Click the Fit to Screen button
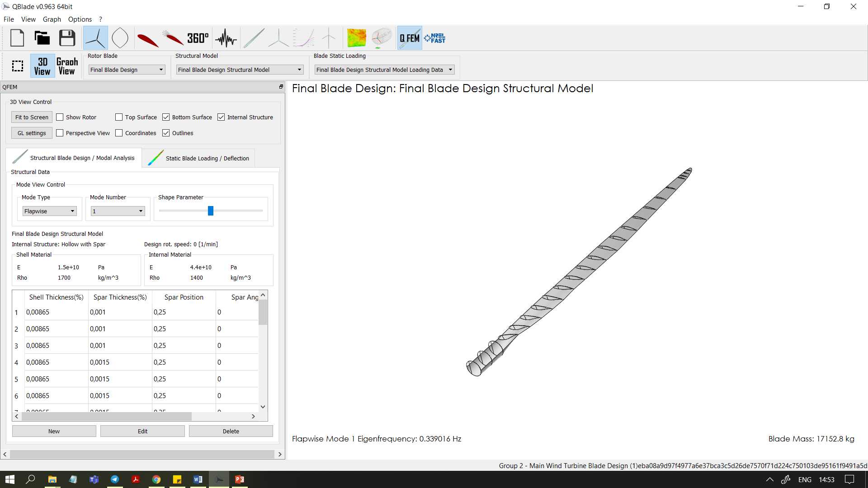This screenshot has width=868, height=488. click(x=32, y=117)
